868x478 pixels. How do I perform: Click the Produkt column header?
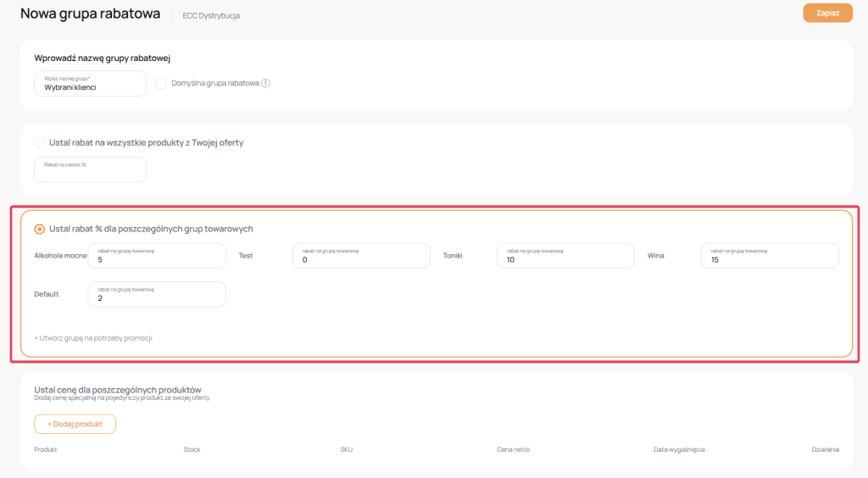pos(46,449)
